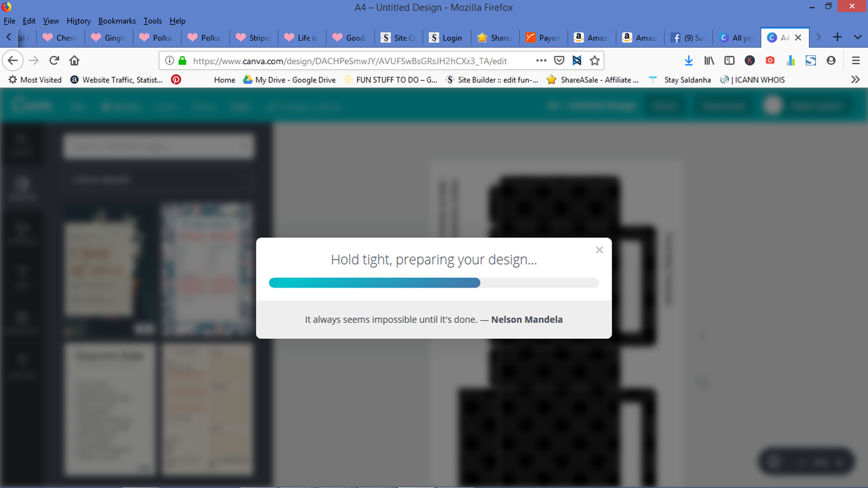The image size is (868, 488).
Task: Dismiss the Hold tight preparing dialog
Action: [599, 249]
